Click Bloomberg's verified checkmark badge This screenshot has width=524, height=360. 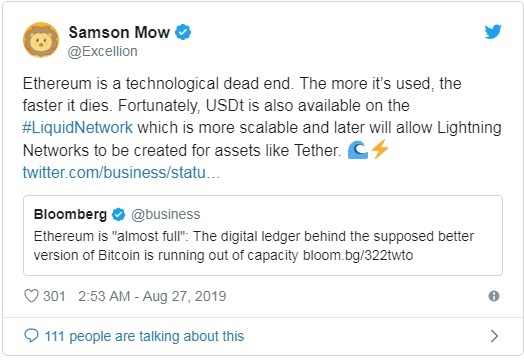(x=118, y=214)
